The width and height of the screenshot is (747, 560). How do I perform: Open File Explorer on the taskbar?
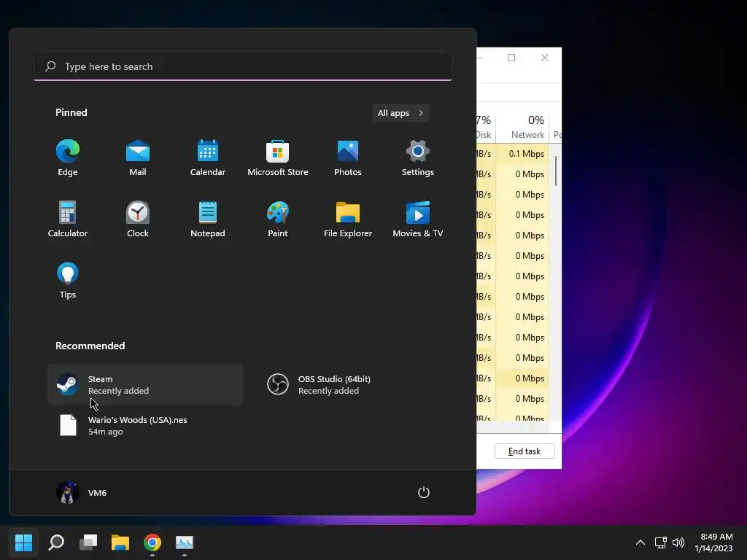[120, 542]
